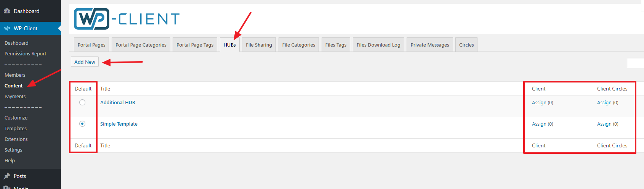Viewport: 644px width, 189px height.
Task: Select the Simple Template default radio button
Action: click(x=82, y=124)
